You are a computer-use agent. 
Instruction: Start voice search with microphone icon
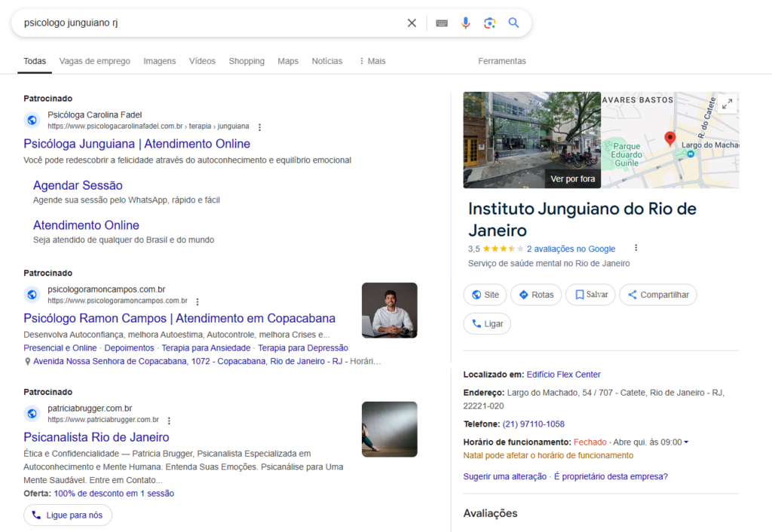point(465,23)
